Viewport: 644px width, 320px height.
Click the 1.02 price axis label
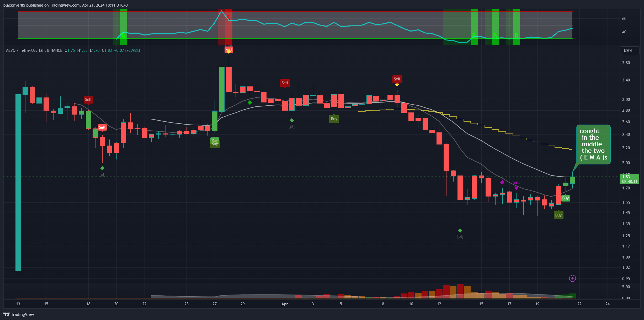click(x=626, y=267)
